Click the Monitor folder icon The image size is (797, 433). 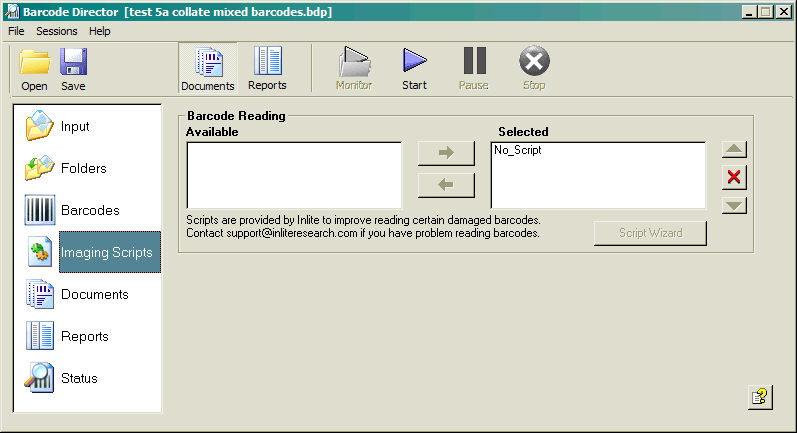pos(354,68)
